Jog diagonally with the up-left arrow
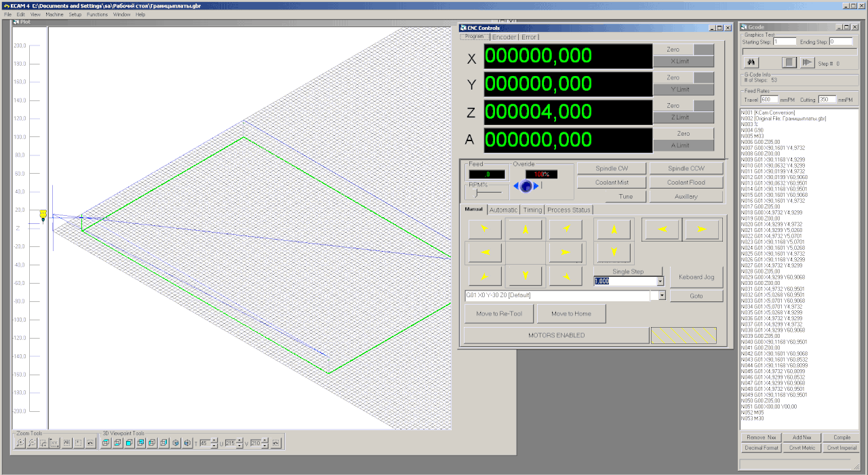The image size is (868, 475). tap(485, 229)
